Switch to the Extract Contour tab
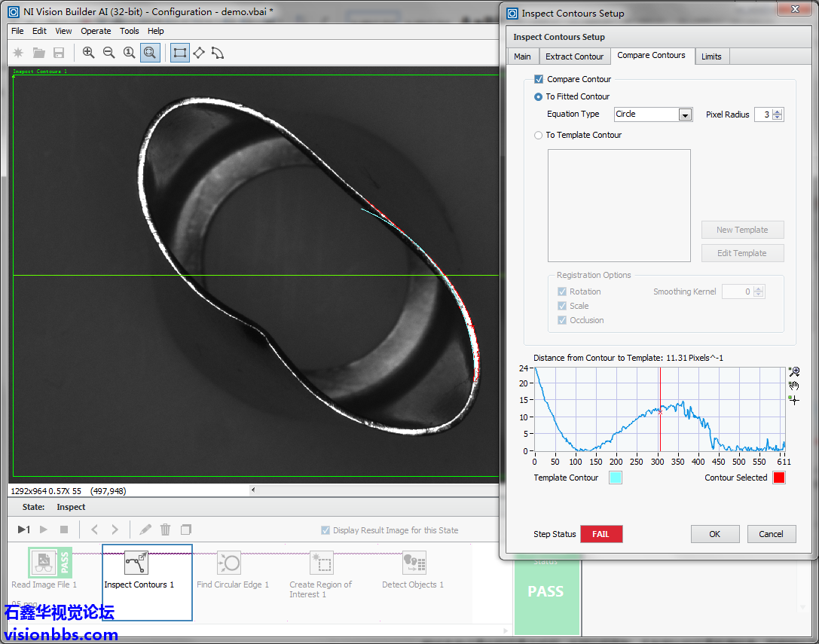 [x=574, y=56]
